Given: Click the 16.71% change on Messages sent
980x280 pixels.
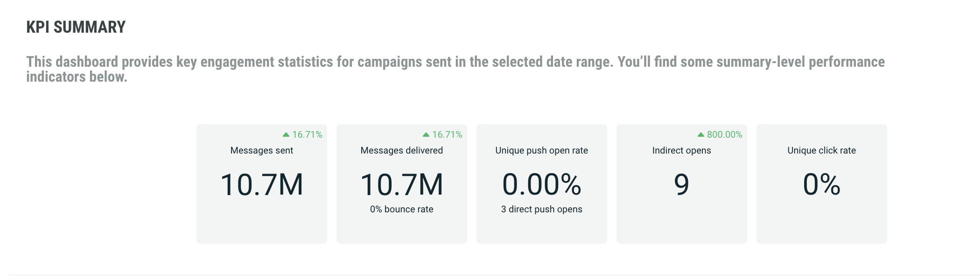Looking at the screenshot, I should [x=307, y=134].
